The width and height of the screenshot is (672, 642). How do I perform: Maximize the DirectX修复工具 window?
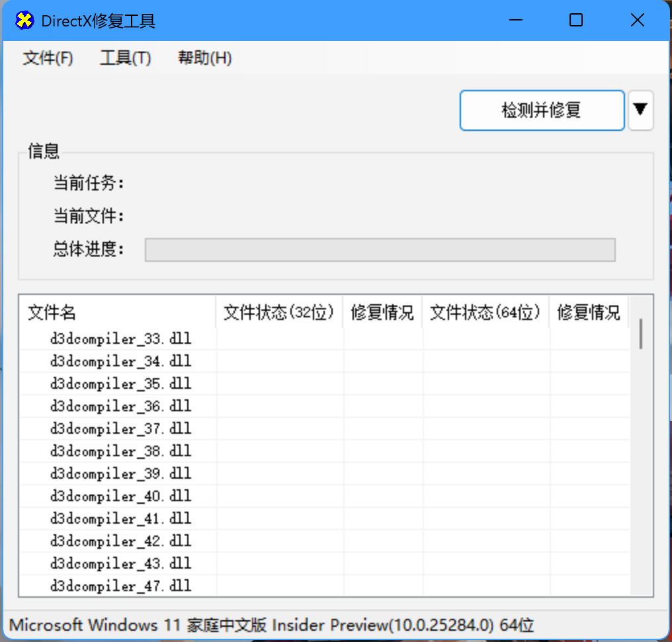(576, 20)
